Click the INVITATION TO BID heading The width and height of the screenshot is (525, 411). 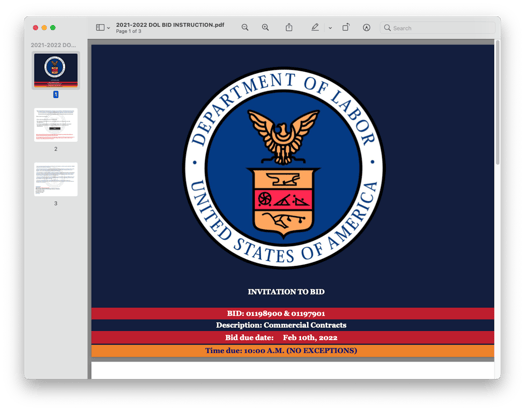286,292
